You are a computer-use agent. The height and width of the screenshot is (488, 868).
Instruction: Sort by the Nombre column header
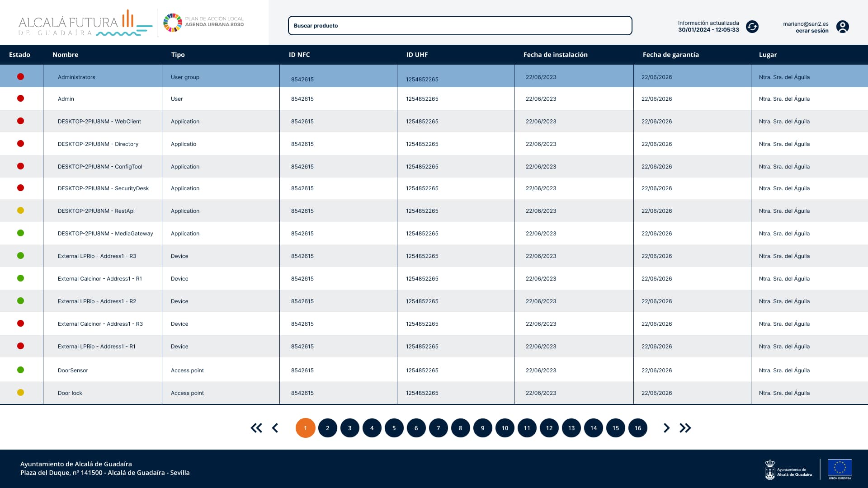65,55
